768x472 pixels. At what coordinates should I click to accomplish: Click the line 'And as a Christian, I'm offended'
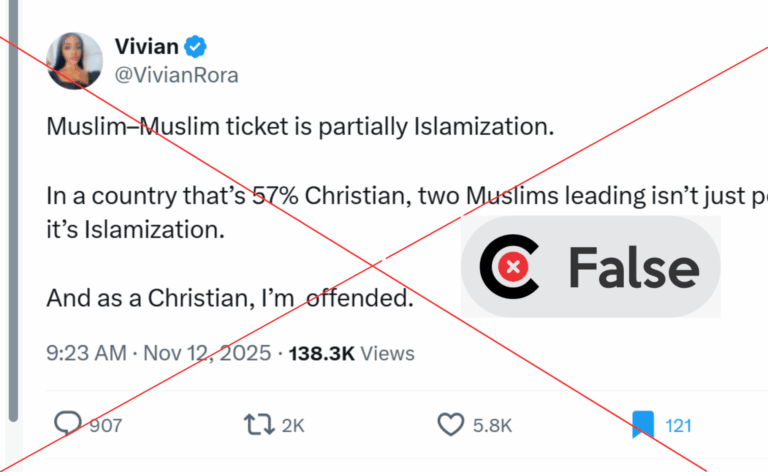point(230,298)
